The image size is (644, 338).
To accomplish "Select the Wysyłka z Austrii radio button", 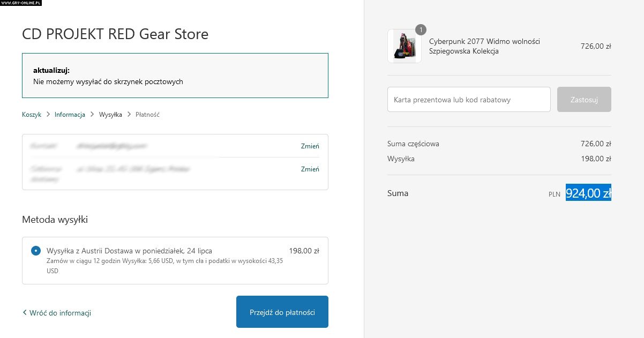I will tap(36, 251).
